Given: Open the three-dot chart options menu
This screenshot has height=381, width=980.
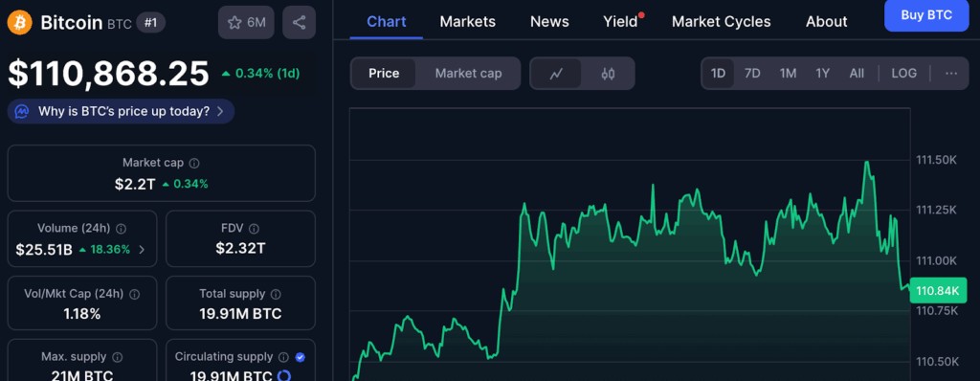Looking at the screenshot, I should point(951,74).
